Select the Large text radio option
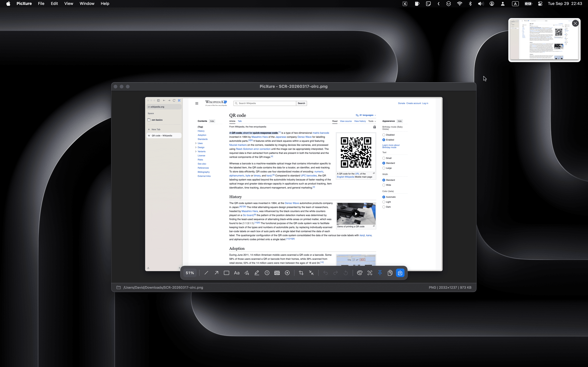 pos(384,168)
